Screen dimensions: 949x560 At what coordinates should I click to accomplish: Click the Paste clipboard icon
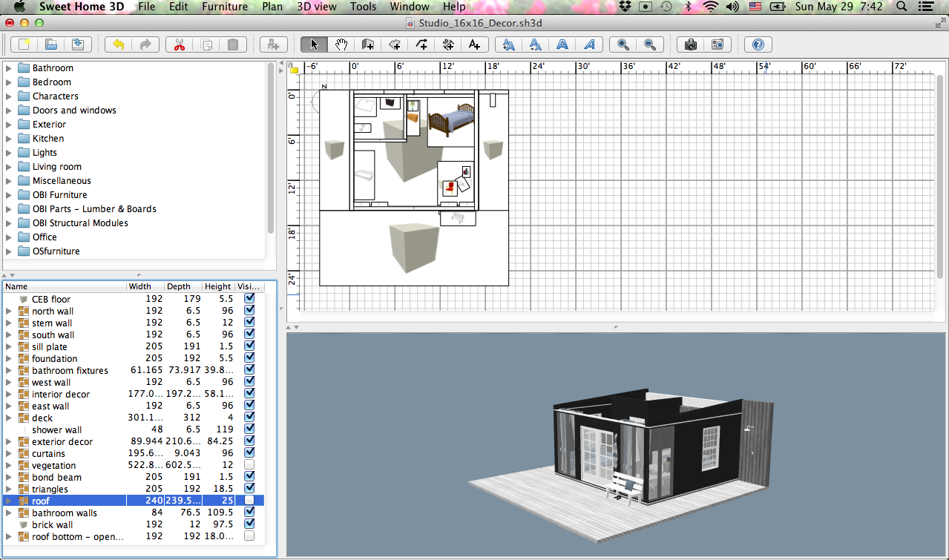click(233, 45)
